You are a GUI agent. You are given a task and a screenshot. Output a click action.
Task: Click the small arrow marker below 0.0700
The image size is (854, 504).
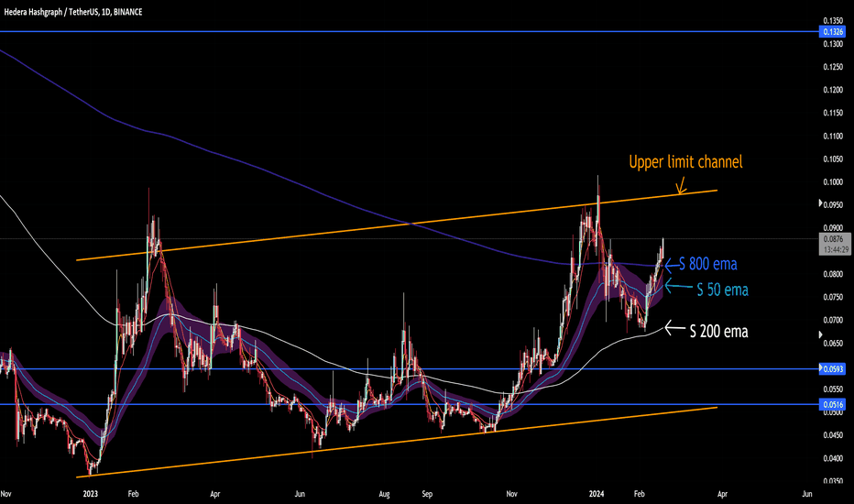(821, 335)
